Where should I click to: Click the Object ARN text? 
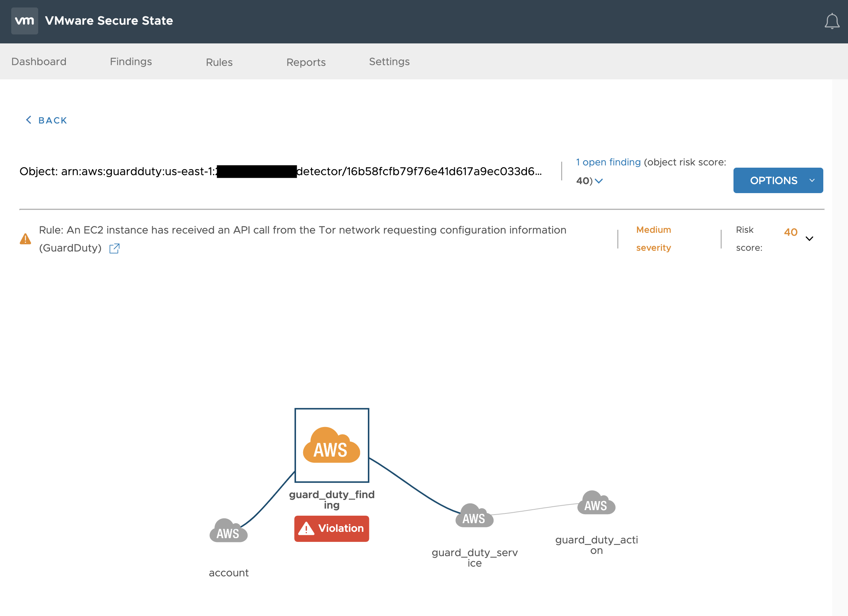[281, 171]
